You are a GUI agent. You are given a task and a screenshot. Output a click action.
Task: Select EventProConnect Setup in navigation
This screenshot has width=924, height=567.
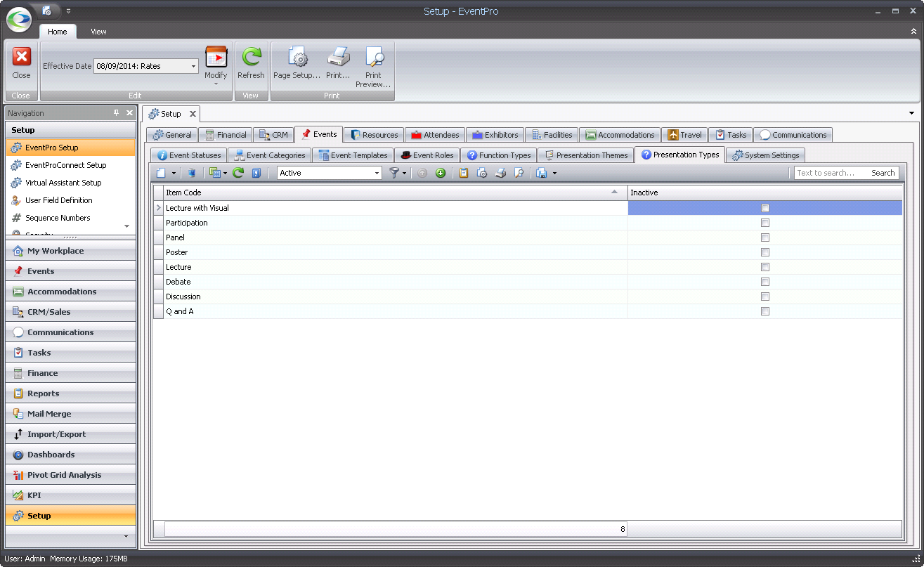70,165
